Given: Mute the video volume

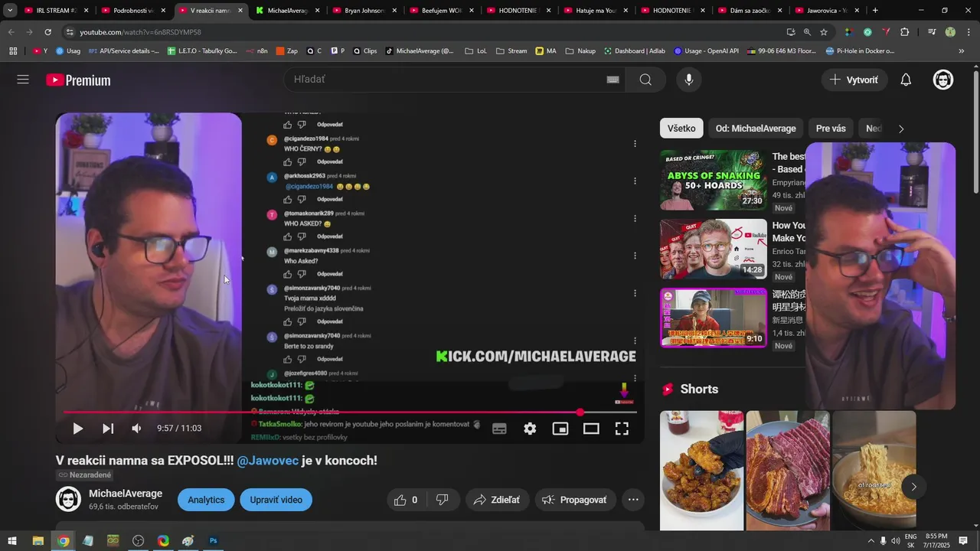Looking at the screenshot, I should click(137, 429).
